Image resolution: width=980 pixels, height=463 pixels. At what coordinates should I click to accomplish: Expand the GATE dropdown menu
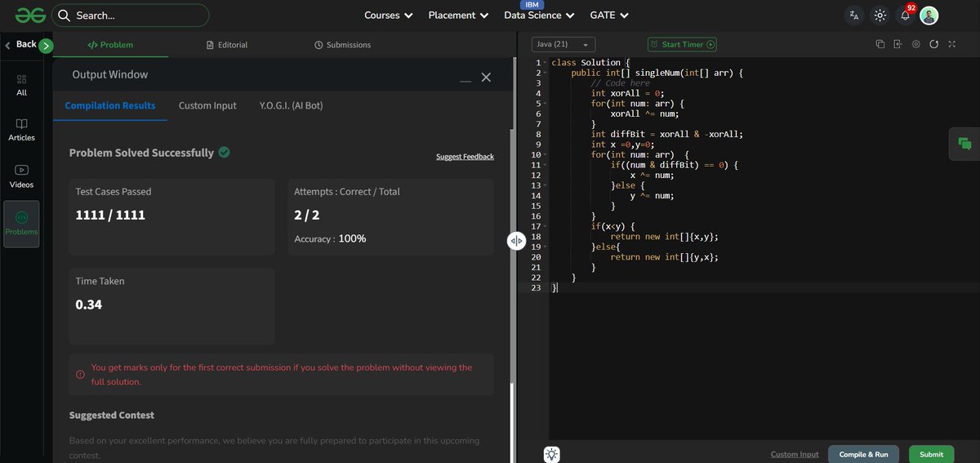pos(608,16)
